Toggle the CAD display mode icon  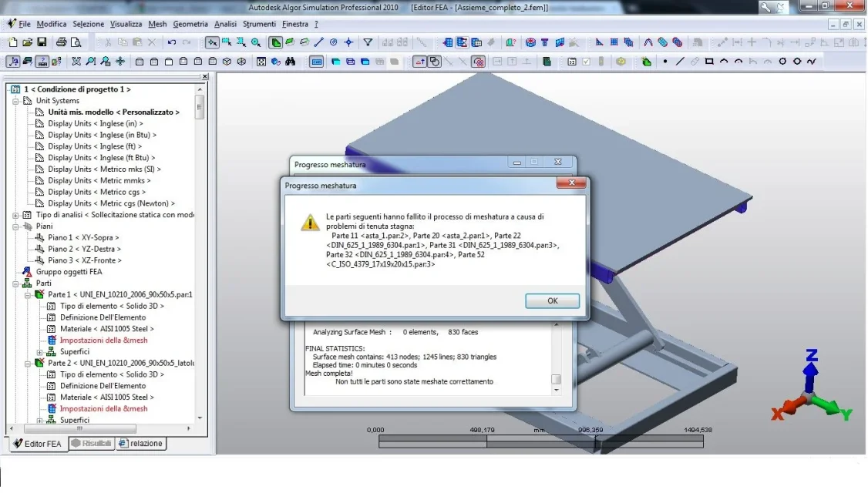click(316, 62)
